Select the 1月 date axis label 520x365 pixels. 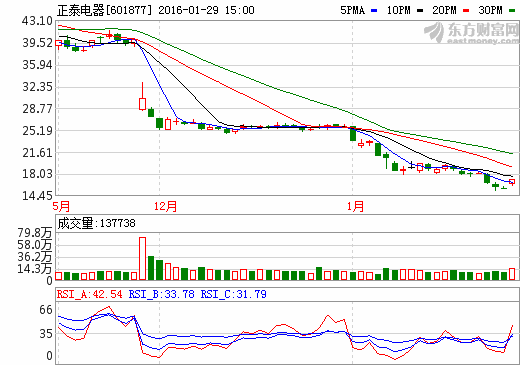355,206
